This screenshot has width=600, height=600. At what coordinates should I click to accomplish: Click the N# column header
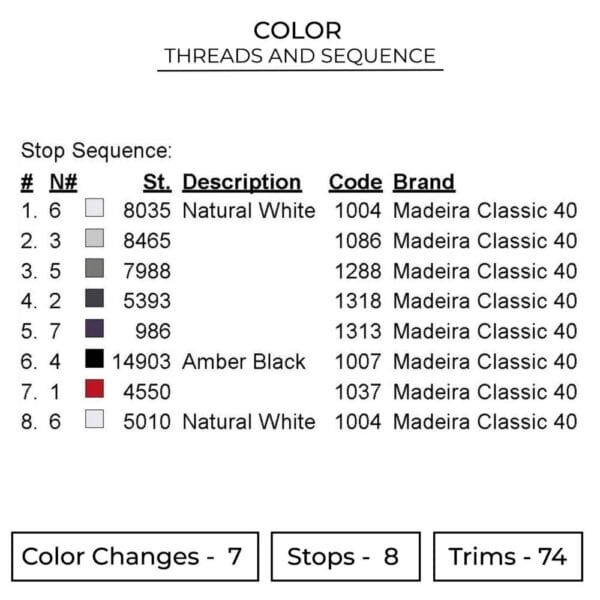pos(63,182)
